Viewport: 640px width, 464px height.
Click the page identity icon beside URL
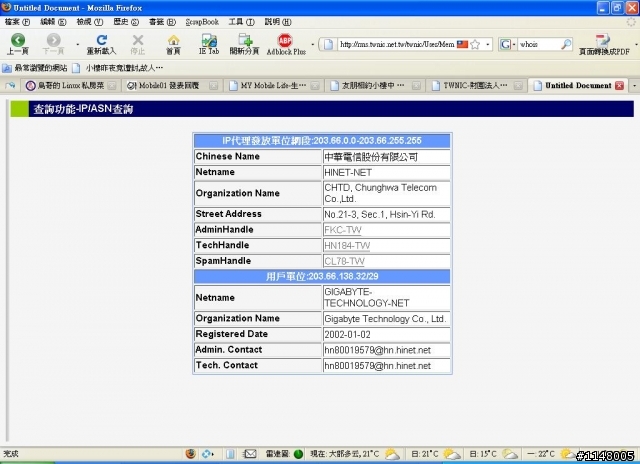tap(329, 44)
